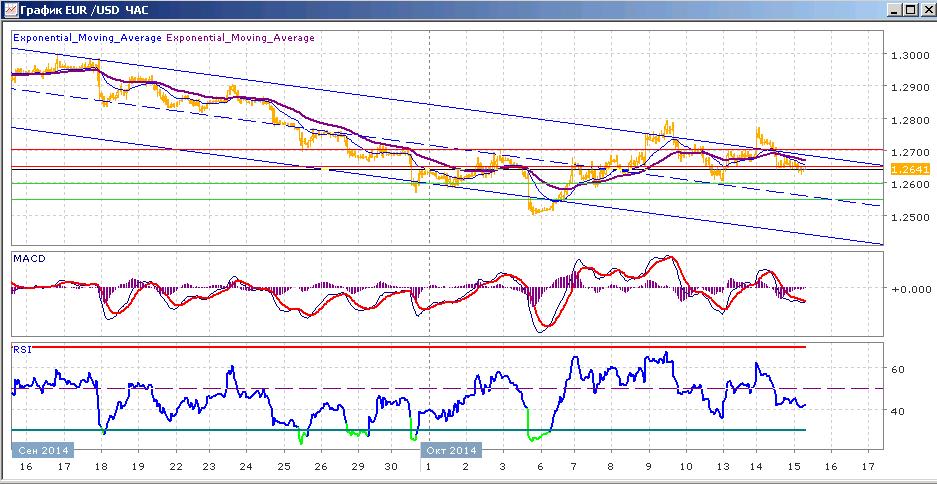The image size is (937, 484).
Task: Click price level 1.2800 on the axis
Action: (910, 120)
